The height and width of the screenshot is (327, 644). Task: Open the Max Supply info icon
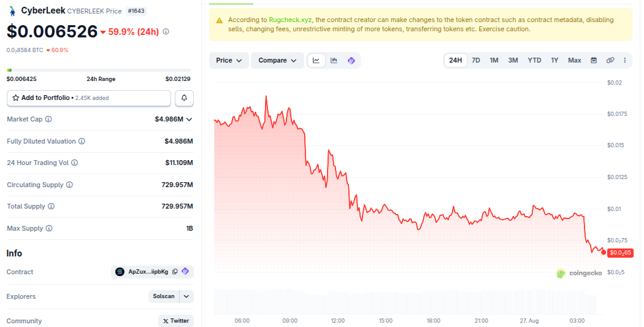tap(49, 228)
